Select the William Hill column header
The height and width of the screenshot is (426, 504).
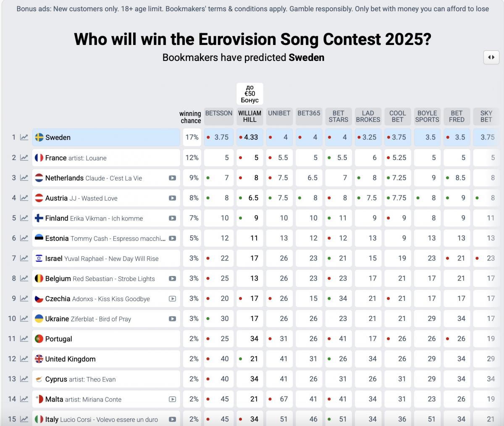[x=249, y=116]
